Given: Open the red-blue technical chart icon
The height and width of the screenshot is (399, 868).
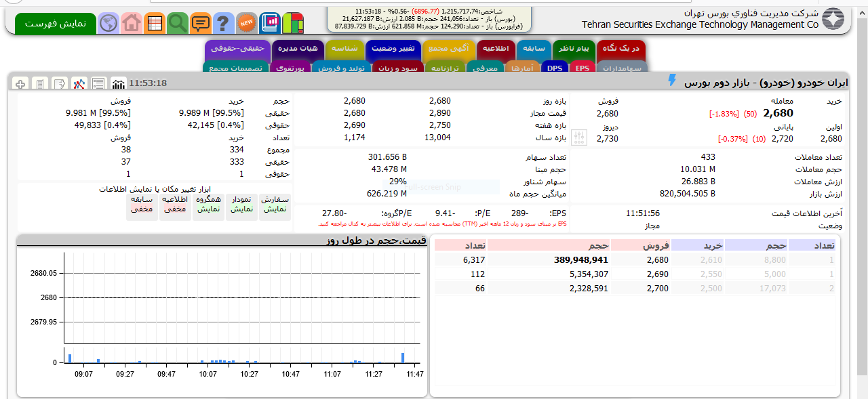Looking at the screenshot, I should pyautogui.click(x=79, y=84).
